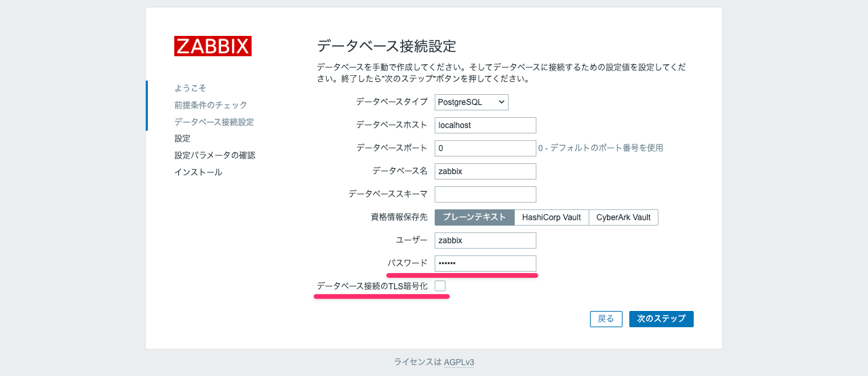Image resolution: width=868 pixels, height=376 pixels.
Task: Select ようこそ step in sidebar
Action: point(191,88)
